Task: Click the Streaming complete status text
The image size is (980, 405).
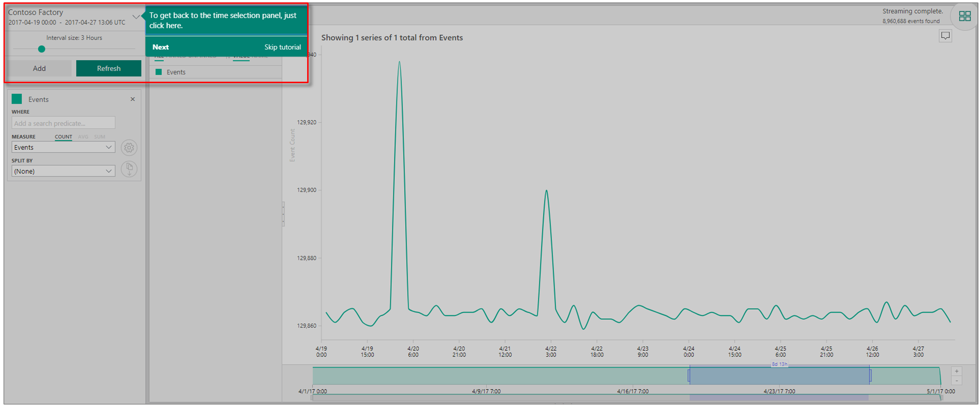Action: click(913, 11)
